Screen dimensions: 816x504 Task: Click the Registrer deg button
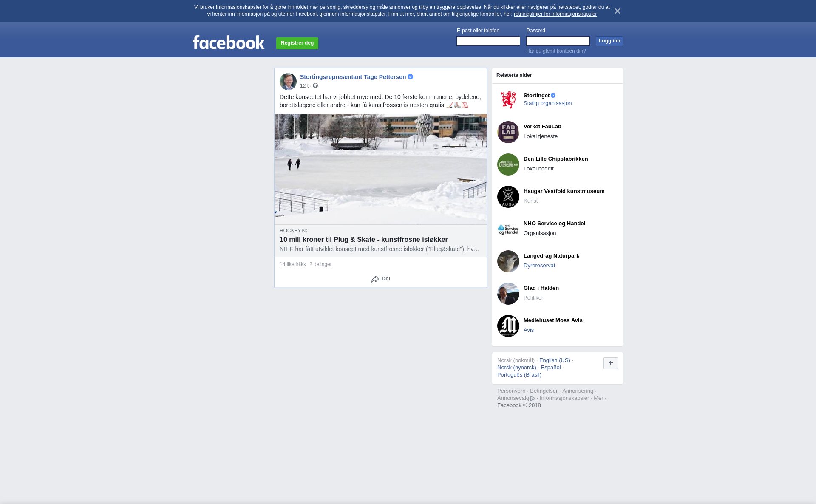pyautogui.click(x=297, y=43)
